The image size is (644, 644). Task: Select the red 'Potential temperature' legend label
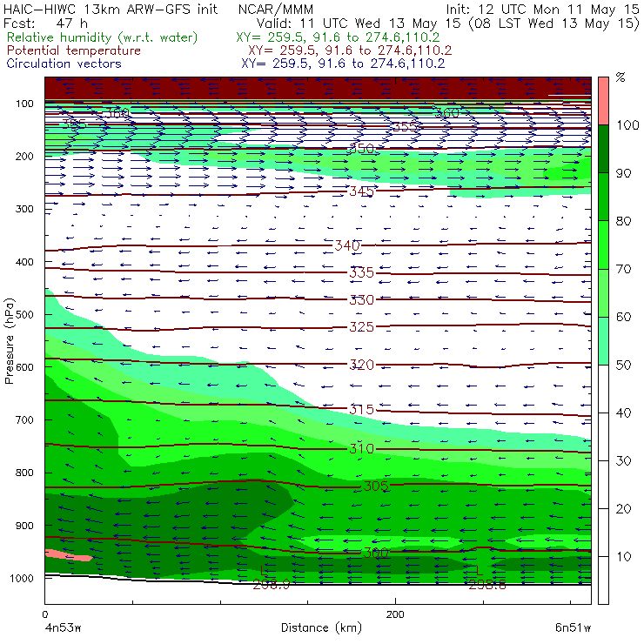pos(74,50)
